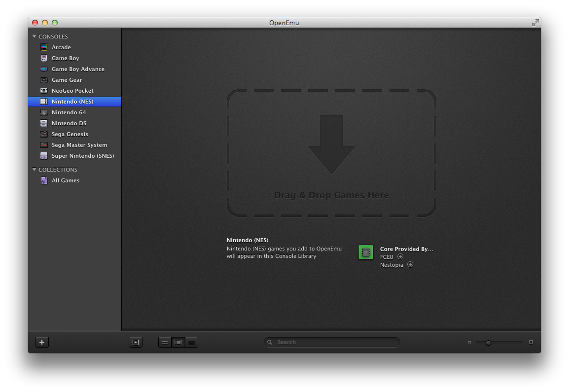Image resolution: width=569 pixels, height=392 pixels.
Task: Click the Nestopia core name
Action: pos(391,265)
